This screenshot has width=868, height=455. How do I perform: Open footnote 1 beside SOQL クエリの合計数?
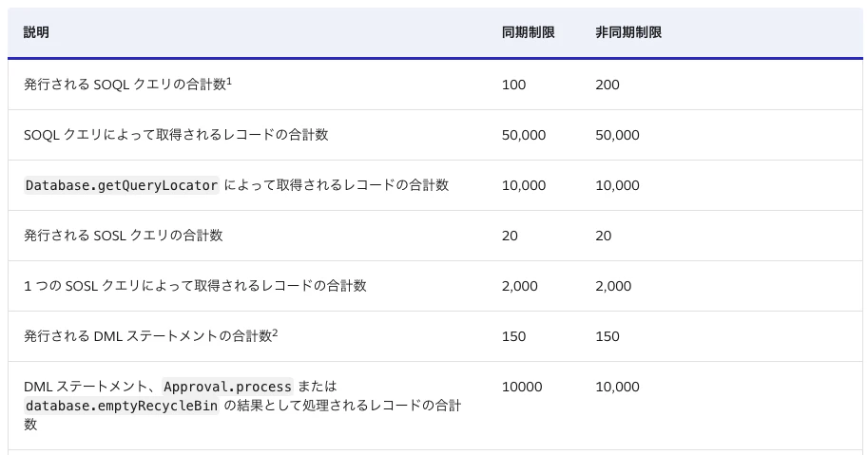click(x=229, y=82)
